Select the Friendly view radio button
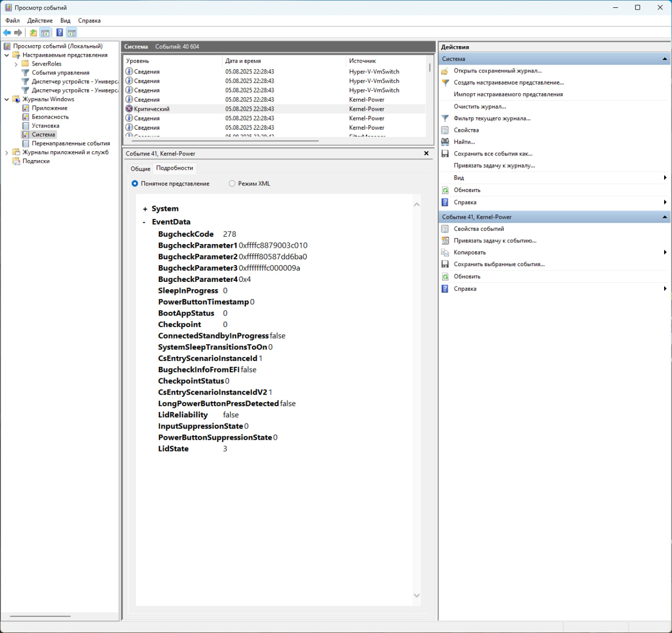This screenshot has width=672, height=633. [135, 184]
